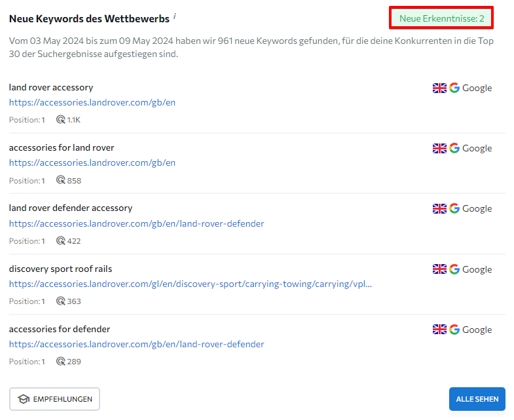Click UK flag in 'accessories for defender' row
The width and height of the screenshot is (514, 420).
[439, 330]
